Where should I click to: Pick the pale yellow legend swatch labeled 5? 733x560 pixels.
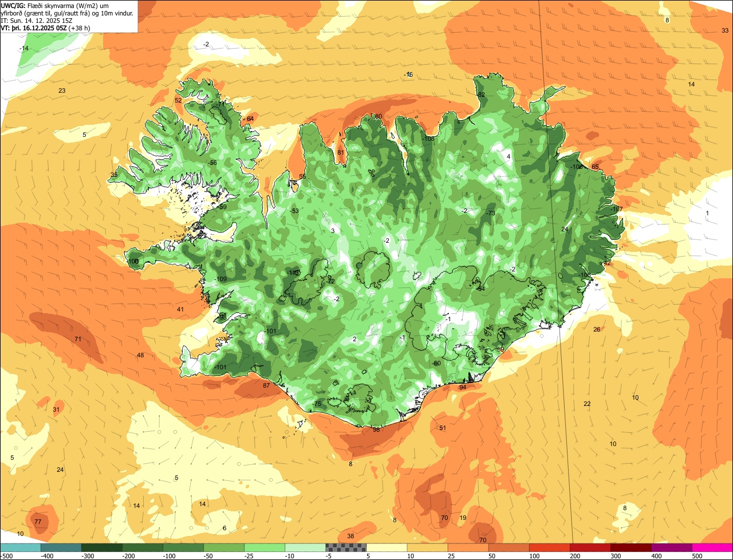(x=387, y=547)
